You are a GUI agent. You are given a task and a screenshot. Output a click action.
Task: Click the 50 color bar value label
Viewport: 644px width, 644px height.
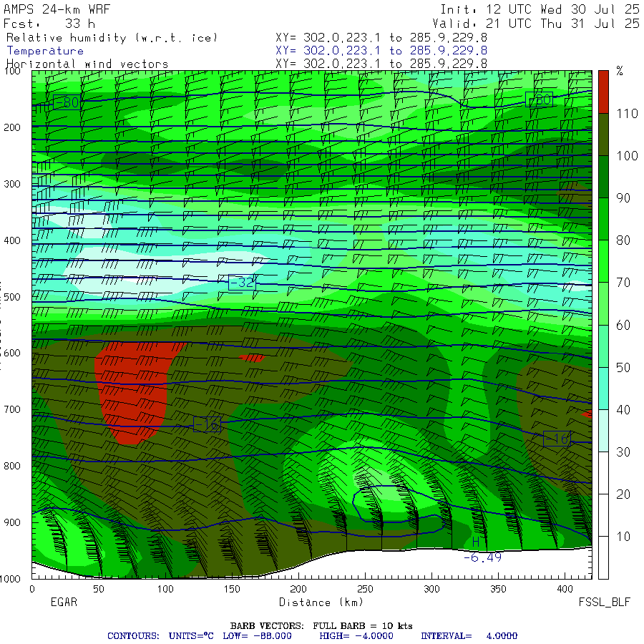click(x=623, y=368)
